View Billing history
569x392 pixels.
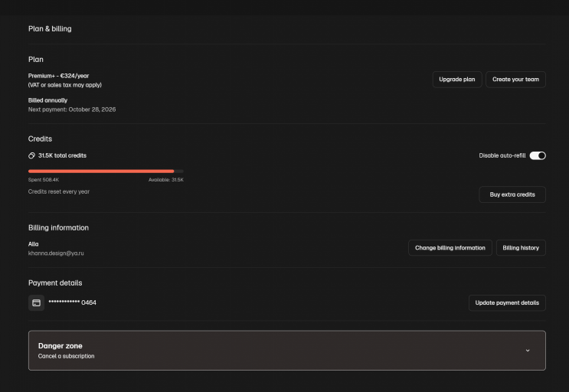[x=521, y=247]
